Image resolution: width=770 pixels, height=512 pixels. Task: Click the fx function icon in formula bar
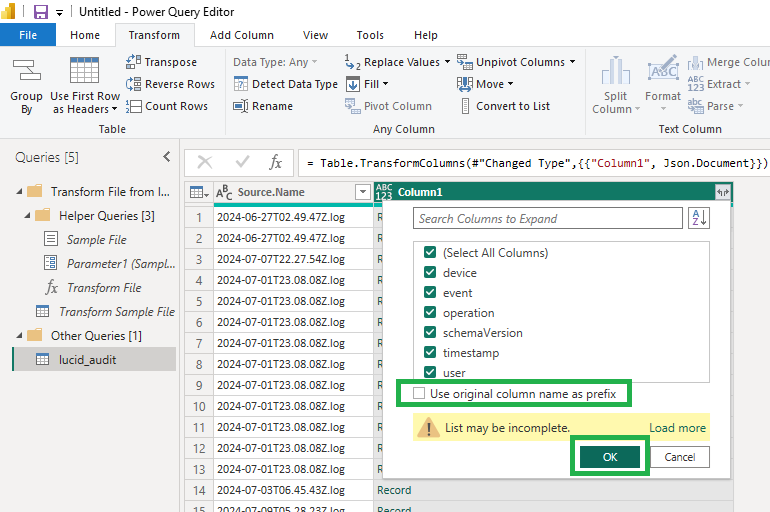point(275,162)
